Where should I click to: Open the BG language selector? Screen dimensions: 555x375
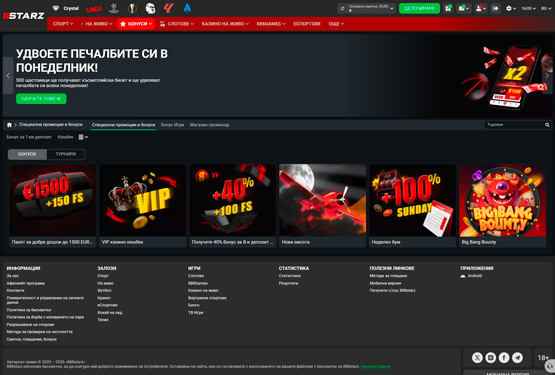pyautogui.click(x=546, y=8)
